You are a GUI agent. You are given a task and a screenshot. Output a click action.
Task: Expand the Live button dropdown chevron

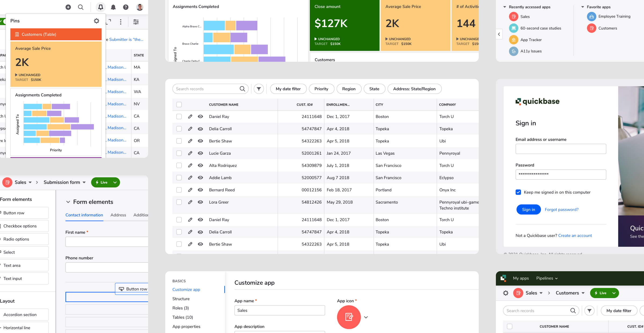click(x=115, y=182)
